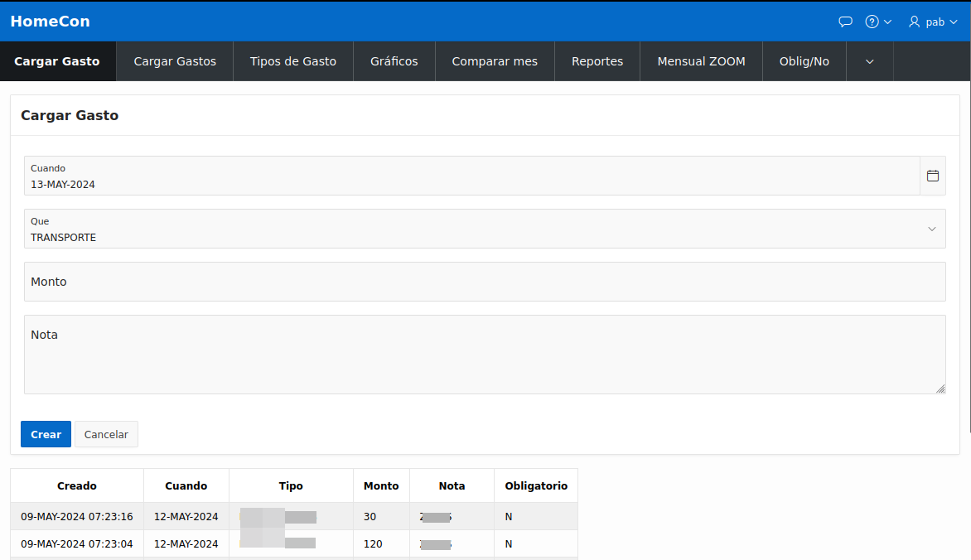Open the Reportes tab

pos(597,60)
